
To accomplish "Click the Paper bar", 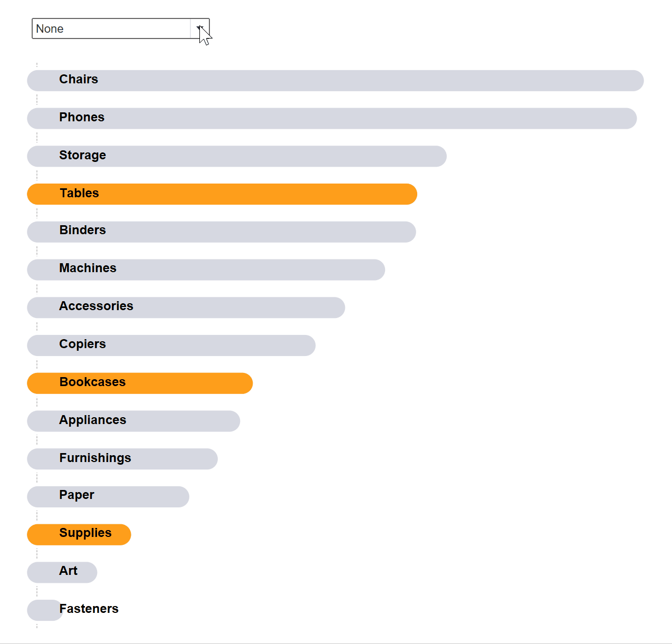I will (108, 497).
